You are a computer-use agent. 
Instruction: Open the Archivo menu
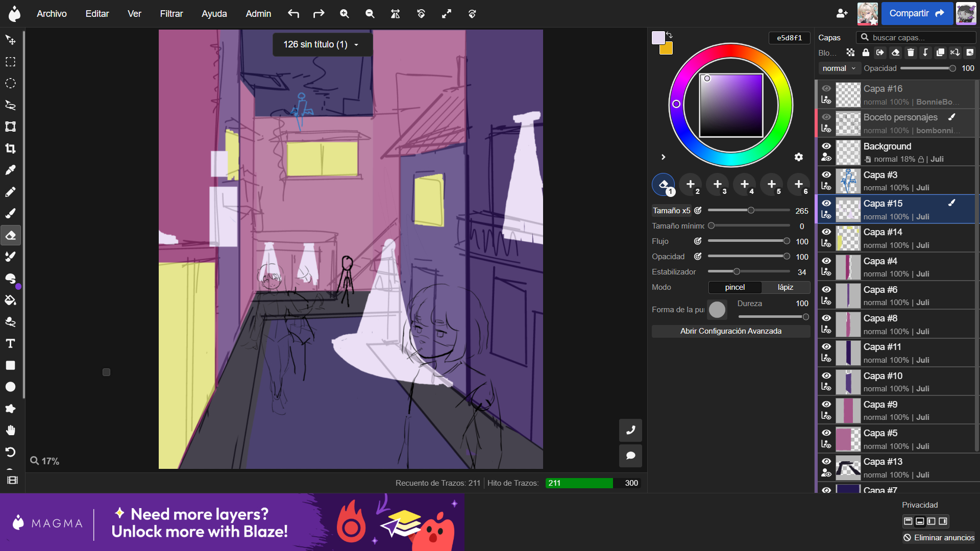pyautogui.click(x=52, y=14)
